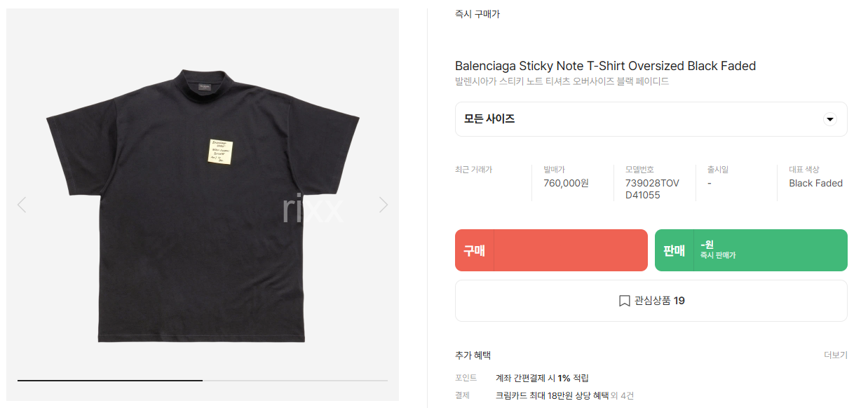This screenshot has height=408, width=868.
Task: Click the green 판매 button
Action: coord(751,250)
